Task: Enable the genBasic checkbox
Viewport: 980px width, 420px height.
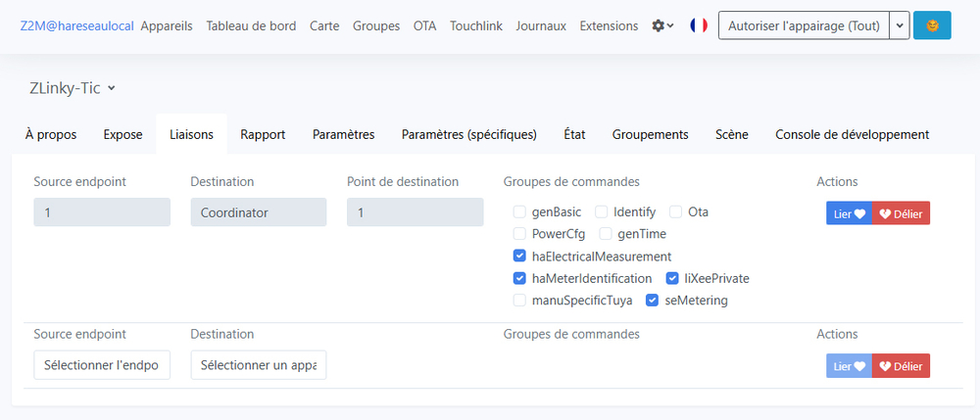Action: pos(519,212)
